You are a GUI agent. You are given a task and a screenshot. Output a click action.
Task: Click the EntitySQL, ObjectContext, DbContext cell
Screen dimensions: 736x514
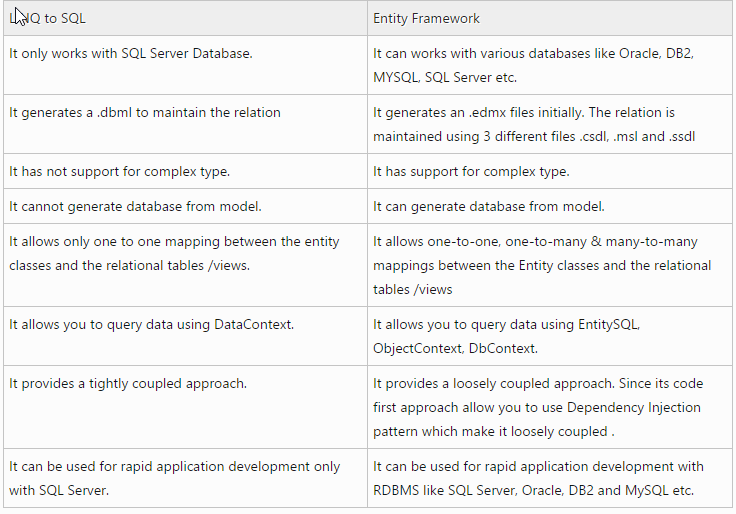[550, 336]
